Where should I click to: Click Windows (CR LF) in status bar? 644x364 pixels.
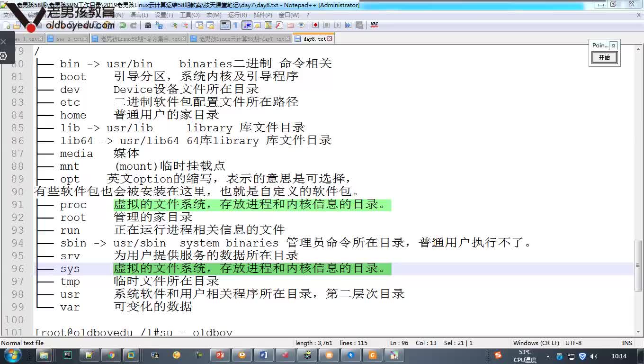(536, 343)
